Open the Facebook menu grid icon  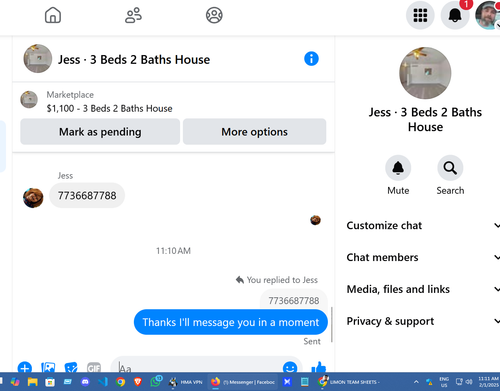[x=420, y=15]
